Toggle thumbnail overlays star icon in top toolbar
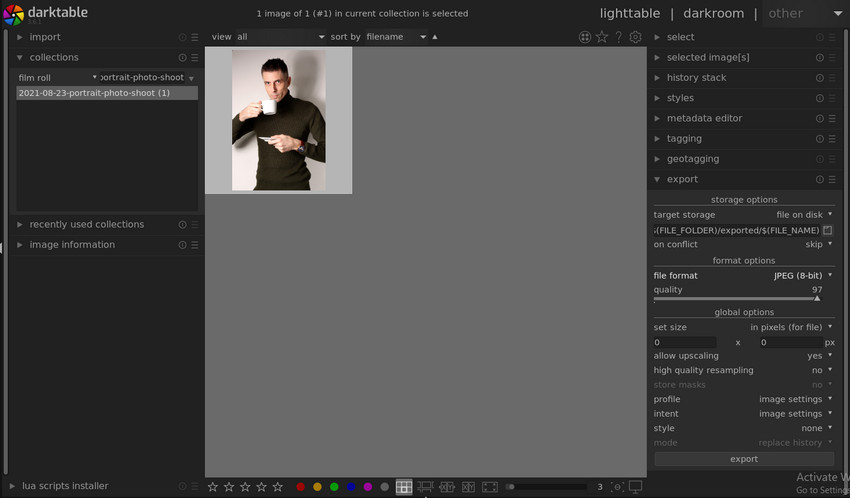The height and width of the screenshot is (498, 850). 602,37
